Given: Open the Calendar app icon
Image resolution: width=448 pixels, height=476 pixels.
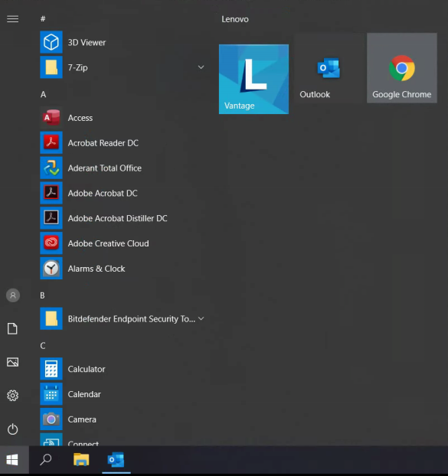Looking at the screenshot, I should click(x=51, y=394).
